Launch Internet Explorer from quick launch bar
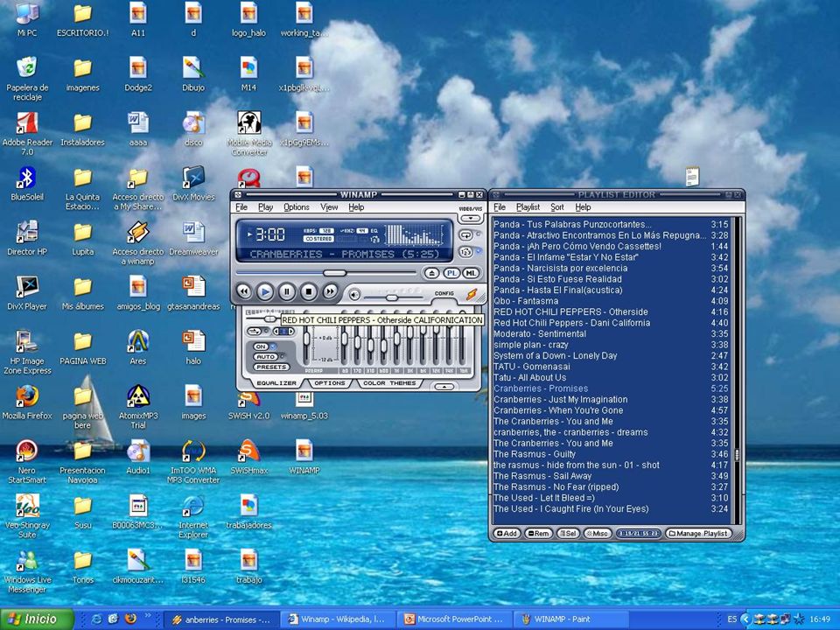Viewport: 840px width, 630px height. (x=97, y=619)
